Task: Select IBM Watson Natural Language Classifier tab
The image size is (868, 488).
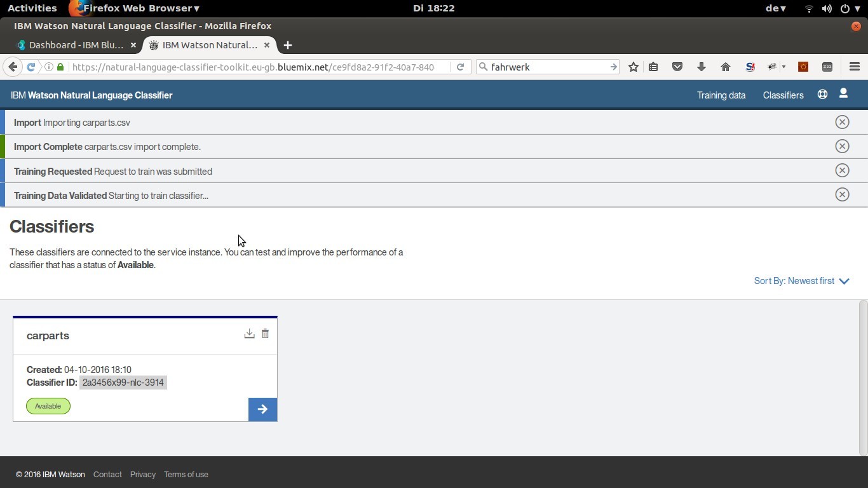Action: [208, 45]
